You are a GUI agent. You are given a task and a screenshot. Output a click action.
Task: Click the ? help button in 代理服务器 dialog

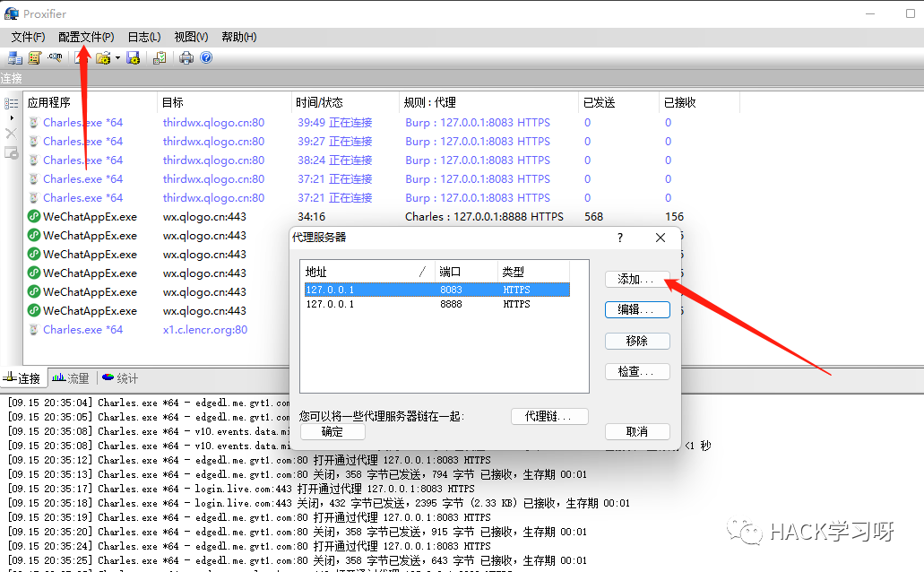[x=620, y=238]
